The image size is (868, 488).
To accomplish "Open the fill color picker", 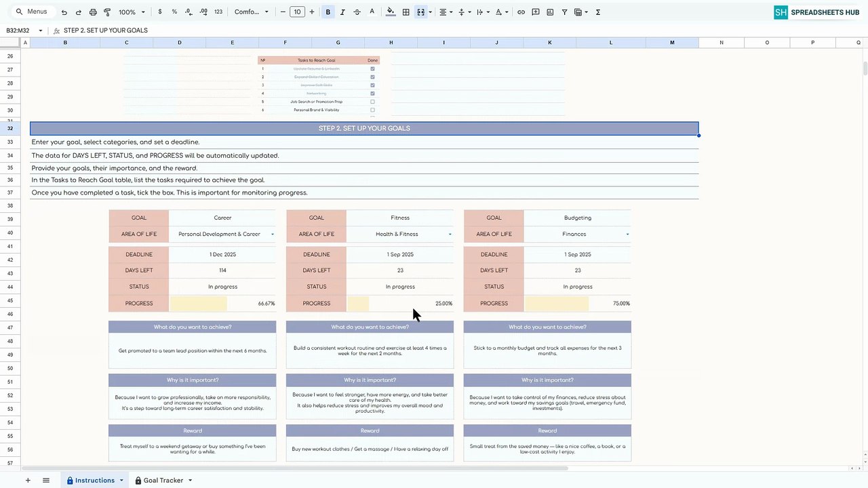I will tap(391, 12).
